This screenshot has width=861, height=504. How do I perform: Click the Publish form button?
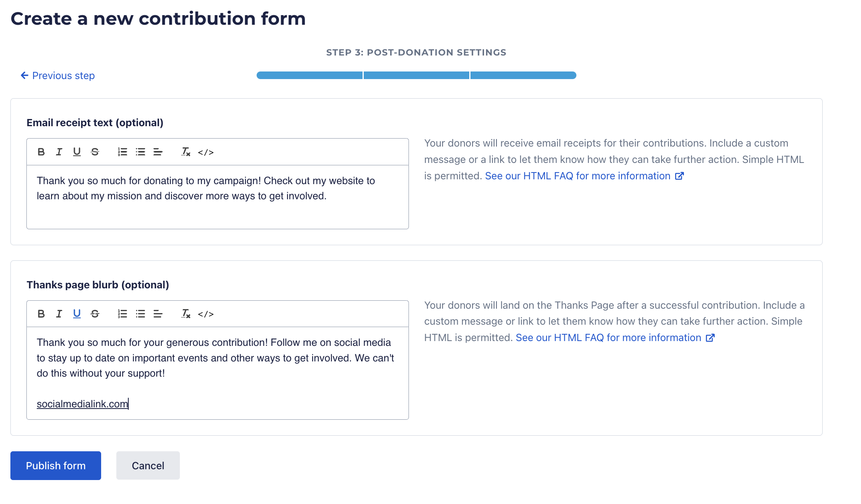click(56, 466)
